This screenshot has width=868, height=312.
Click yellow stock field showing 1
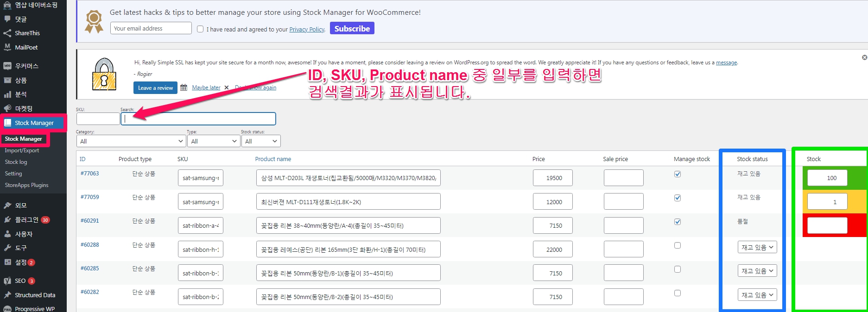point(827,202)
